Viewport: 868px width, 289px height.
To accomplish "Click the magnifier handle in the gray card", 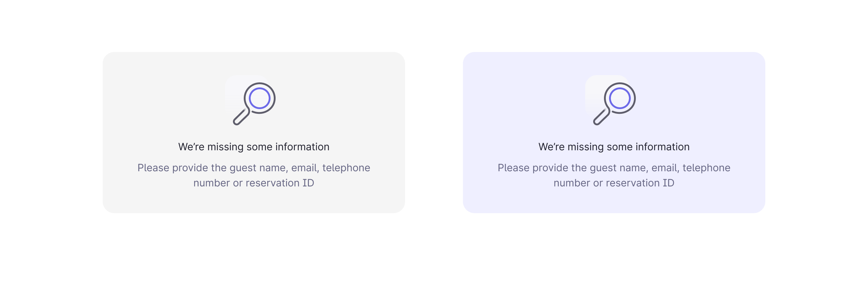I will point(241,117).
